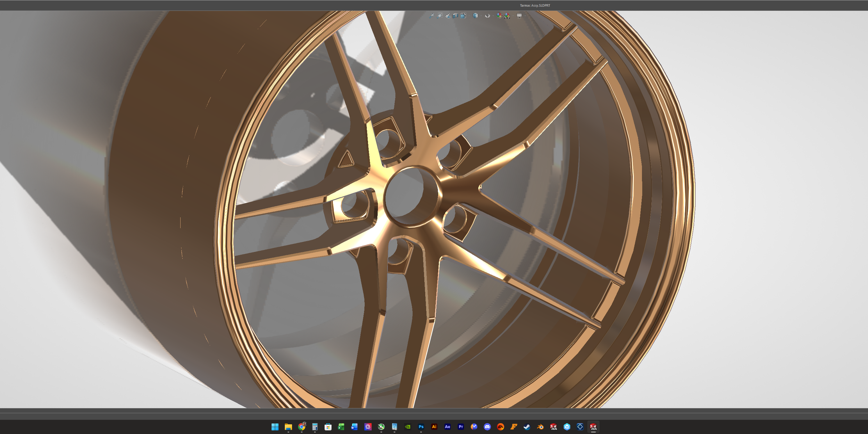
Task: Click the Tarmac Assy.SLDPRT title text
Action: [x=535, y=6]
